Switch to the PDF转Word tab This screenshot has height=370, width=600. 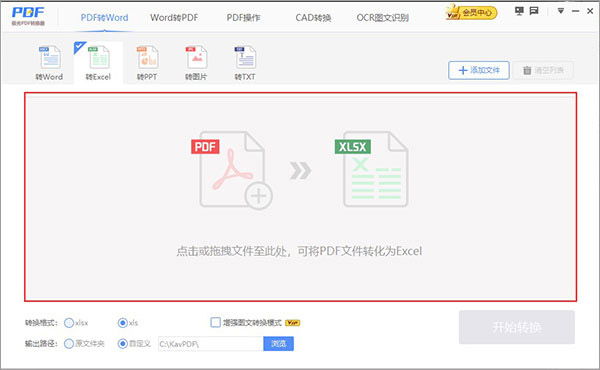(104, 18)
